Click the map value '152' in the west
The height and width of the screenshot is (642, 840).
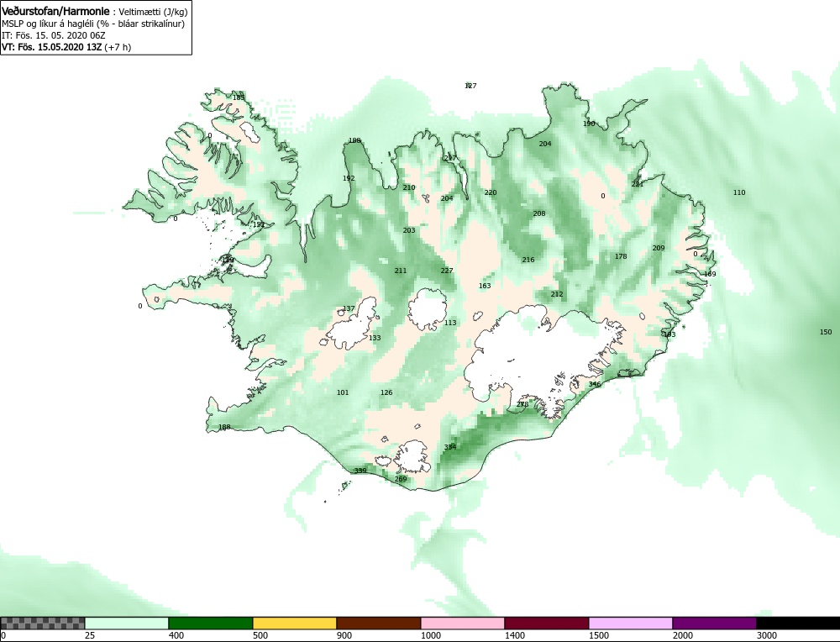pos(259,224)
